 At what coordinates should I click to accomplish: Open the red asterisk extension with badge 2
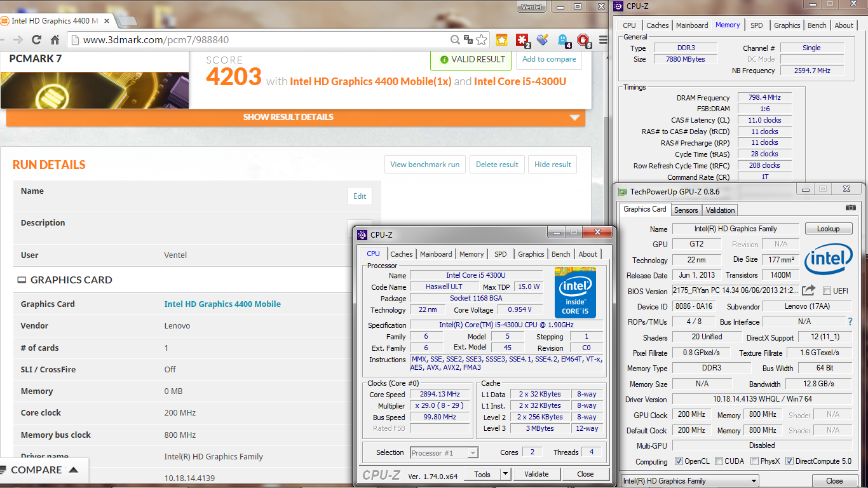[x=522, y=41]
